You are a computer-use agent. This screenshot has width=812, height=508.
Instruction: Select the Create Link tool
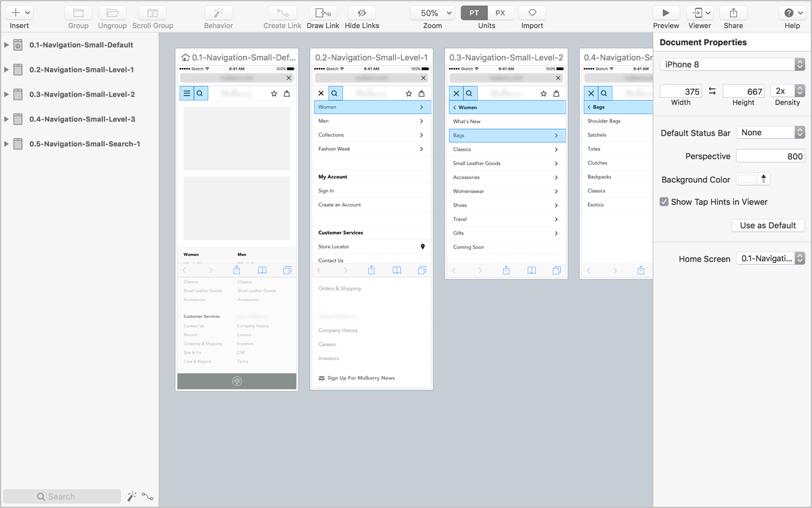(282, 13)
